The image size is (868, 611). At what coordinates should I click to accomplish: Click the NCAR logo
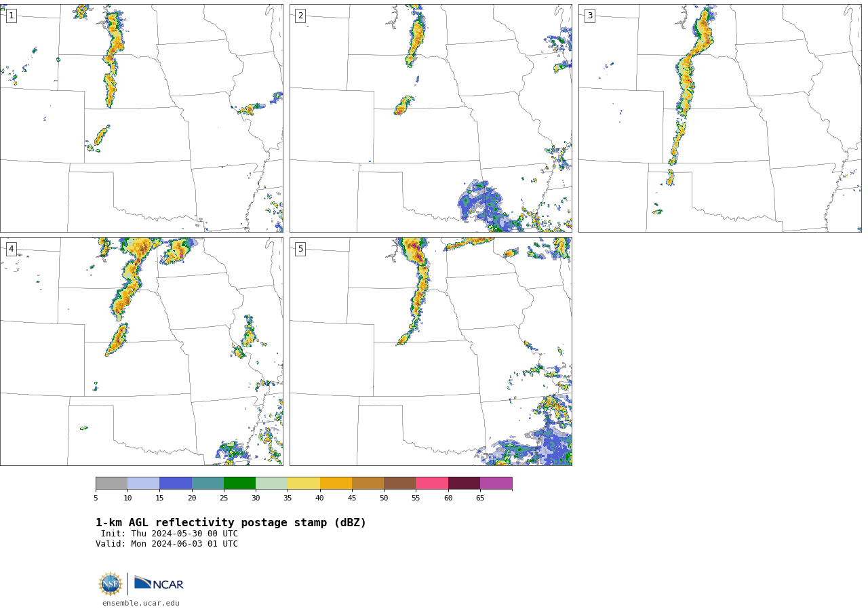[x=159, y=583]
